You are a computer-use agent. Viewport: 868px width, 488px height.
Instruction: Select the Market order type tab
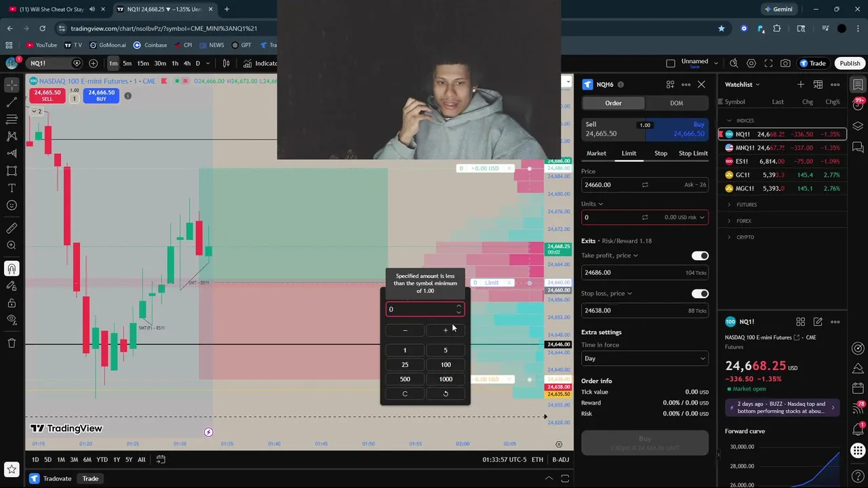pos(596,153)
